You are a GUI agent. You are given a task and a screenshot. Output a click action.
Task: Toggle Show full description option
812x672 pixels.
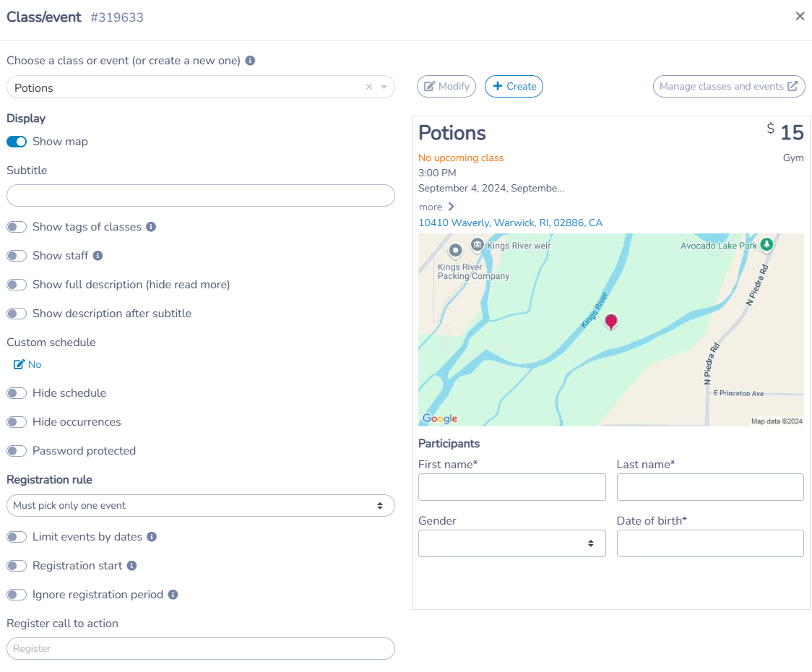pyautogui.click(x=17, y=285)
